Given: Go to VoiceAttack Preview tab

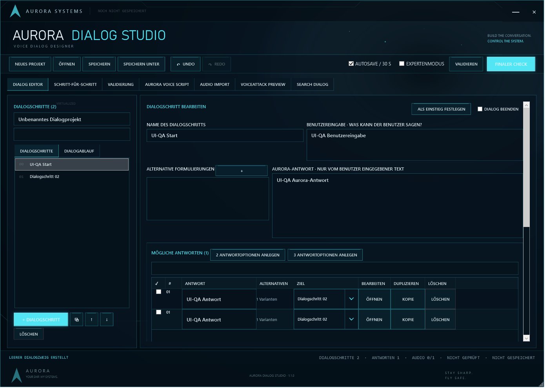Looking at the screenshot, I should [263, 84].
